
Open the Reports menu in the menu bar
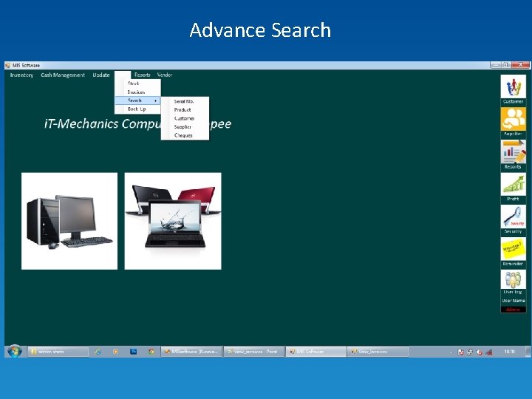point(142,75)
